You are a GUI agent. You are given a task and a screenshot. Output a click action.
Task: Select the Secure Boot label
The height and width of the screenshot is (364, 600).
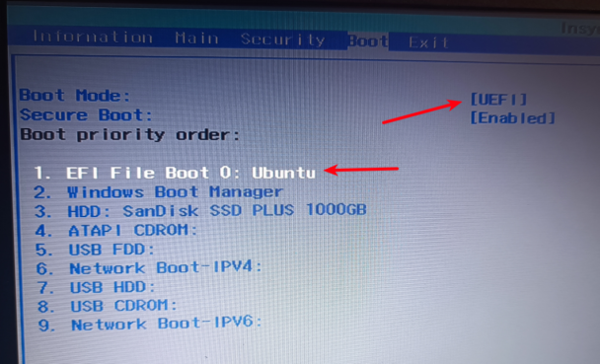click(86, 114)
